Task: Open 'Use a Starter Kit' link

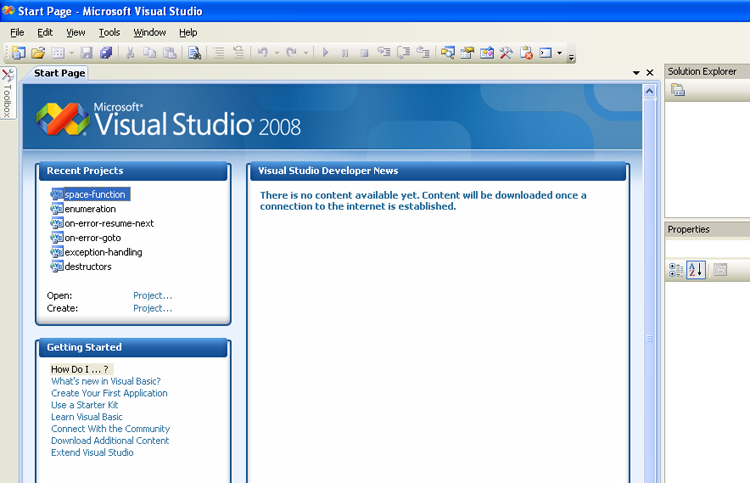Action: [x=84, y=405]
